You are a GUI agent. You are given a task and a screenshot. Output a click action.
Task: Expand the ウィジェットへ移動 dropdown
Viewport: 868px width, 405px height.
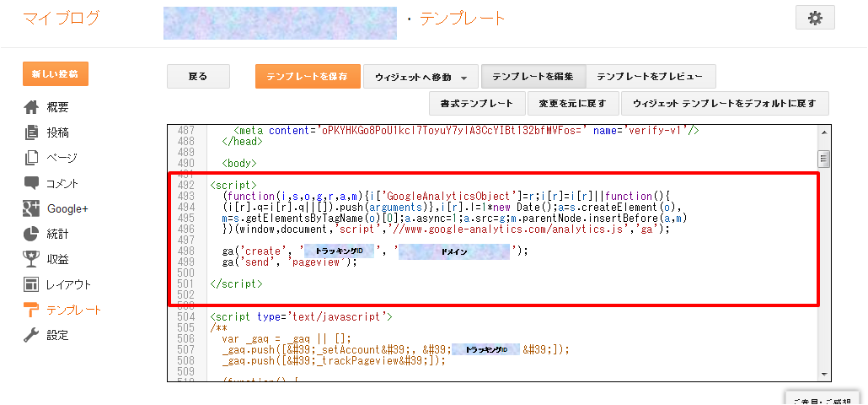point(421,77)
